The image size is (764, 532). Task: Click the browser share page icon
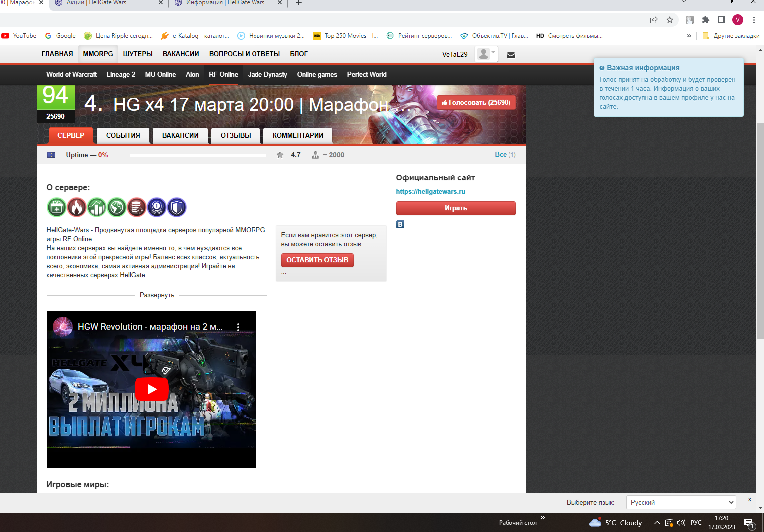pos(654,20)
